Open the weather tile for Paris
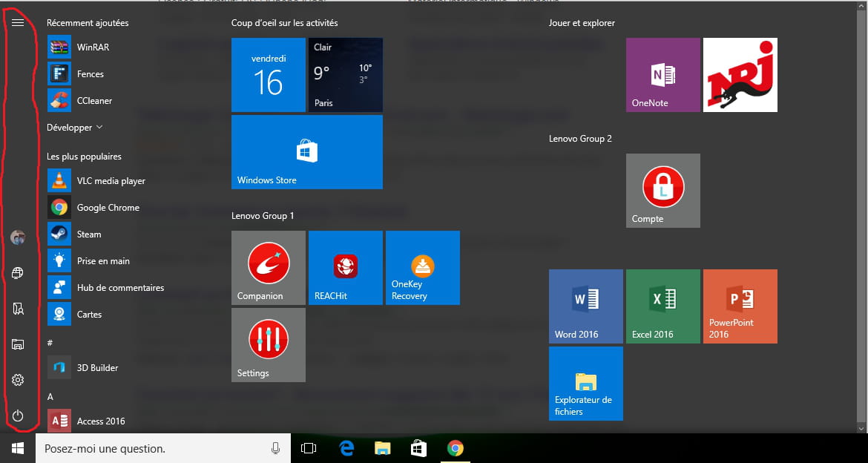This screenshot has width=868, height=463. [x=346, y=75]
